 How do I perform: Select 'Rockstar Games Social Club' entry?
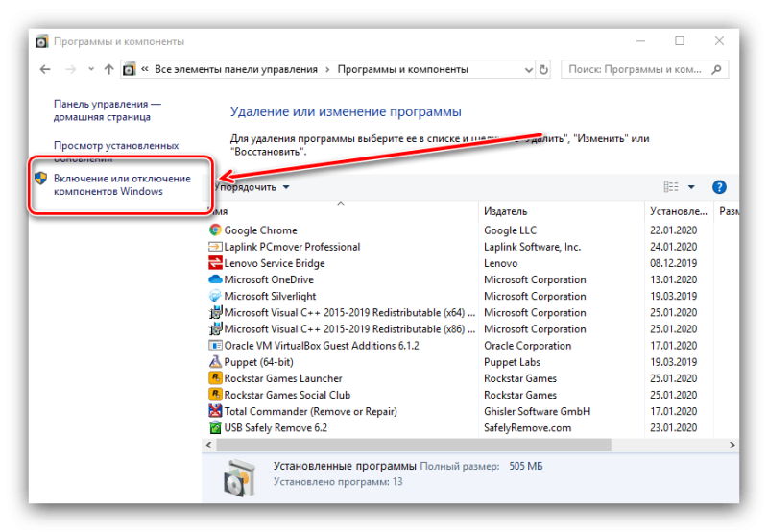click(287, 395)
